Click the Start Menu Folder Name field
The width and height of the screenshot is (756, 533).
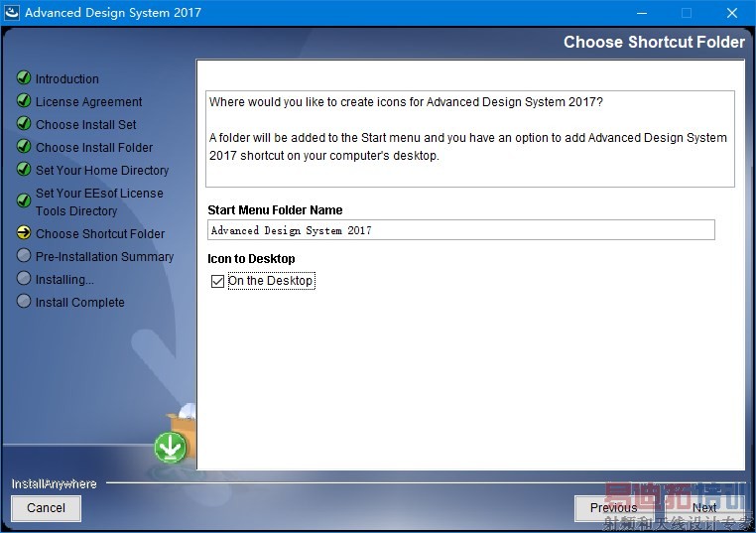pos(461,230)
